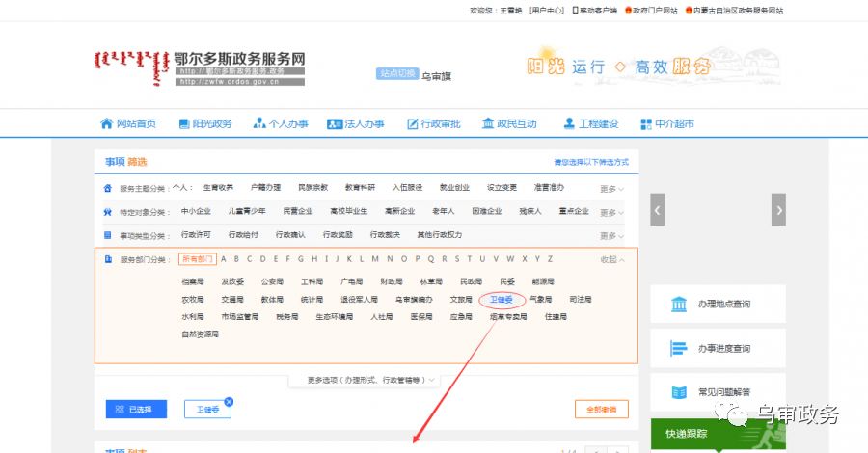Screen dimensions: 868x453
Task: Open the 移动客户端 link
Action: click(x=594, y=11)
